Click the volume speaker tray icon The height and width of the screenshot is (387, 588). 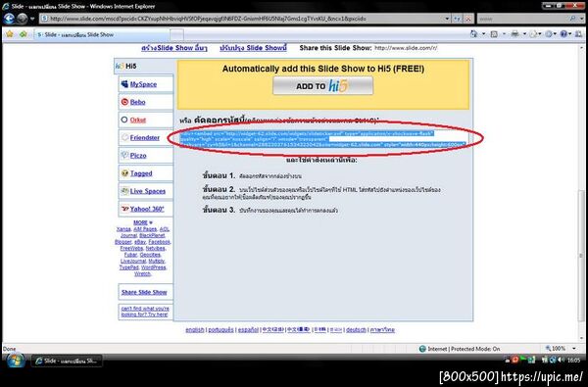point(561,360)
